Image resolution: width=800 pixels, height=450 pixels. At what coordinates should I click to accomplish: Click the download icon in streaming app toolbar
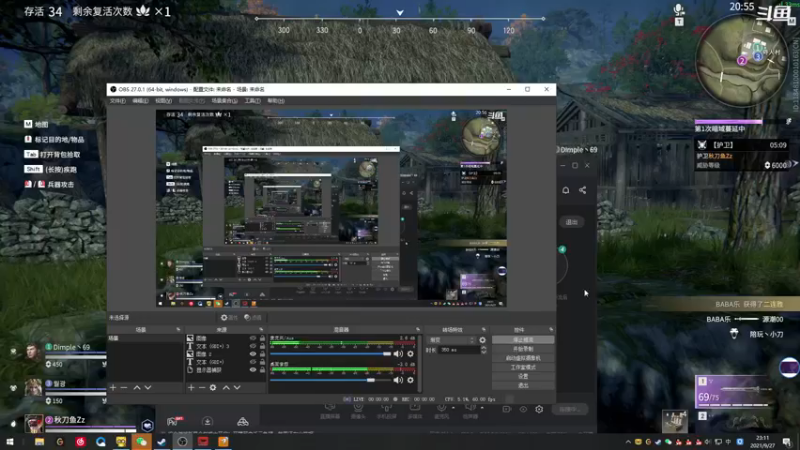tap(207, 421)
